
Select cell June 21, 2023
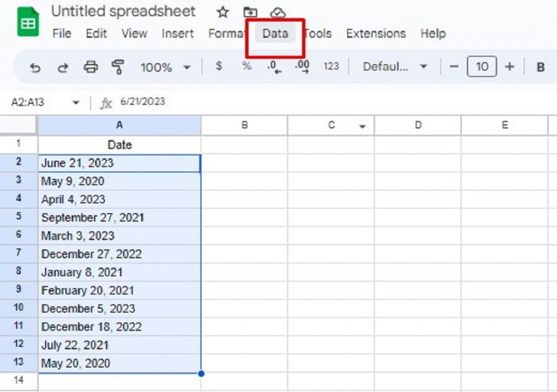point(119,163)
